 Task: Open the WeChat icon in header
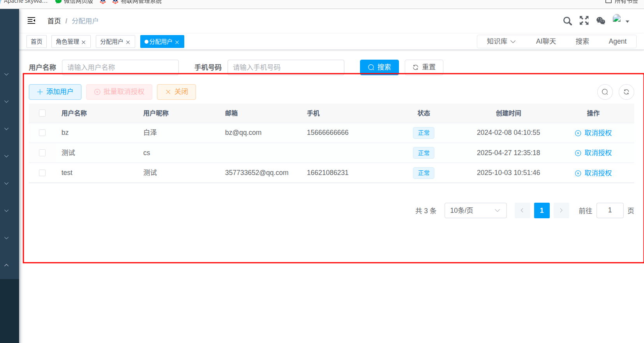click(x=601, y=21)
